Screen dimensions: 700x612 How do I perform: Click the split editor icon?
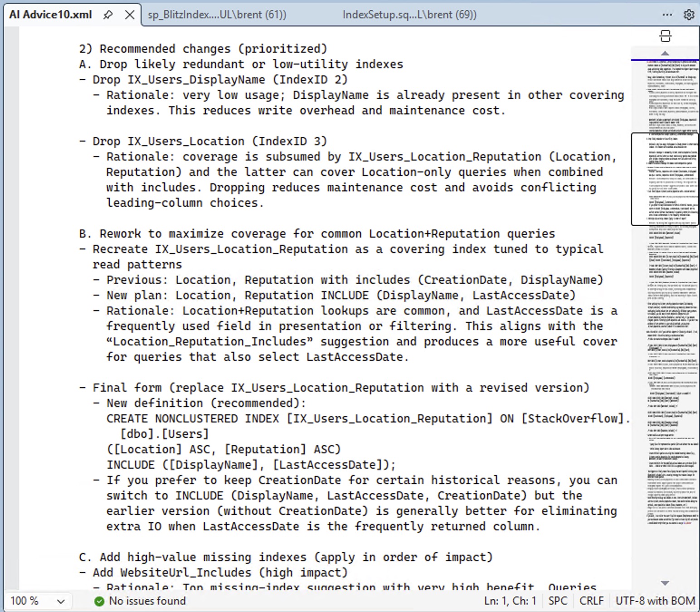tap(665, 36)
